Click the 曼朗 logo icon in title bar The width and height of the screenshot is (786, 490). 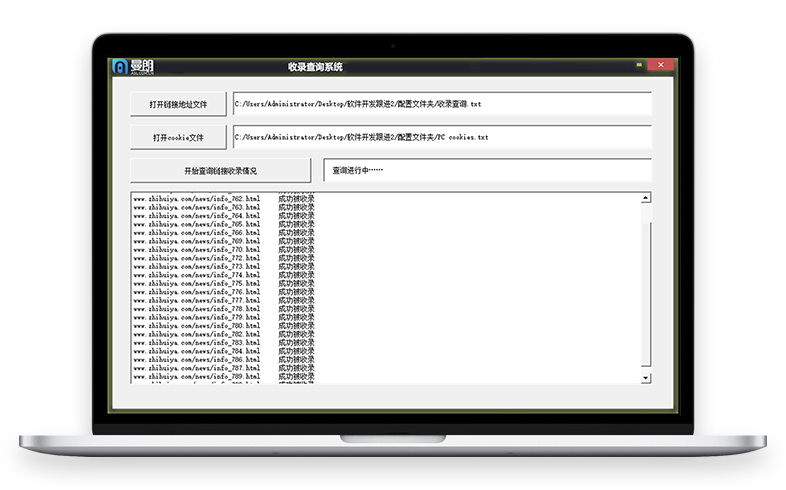pyautogui.click(x=120, y=67)
